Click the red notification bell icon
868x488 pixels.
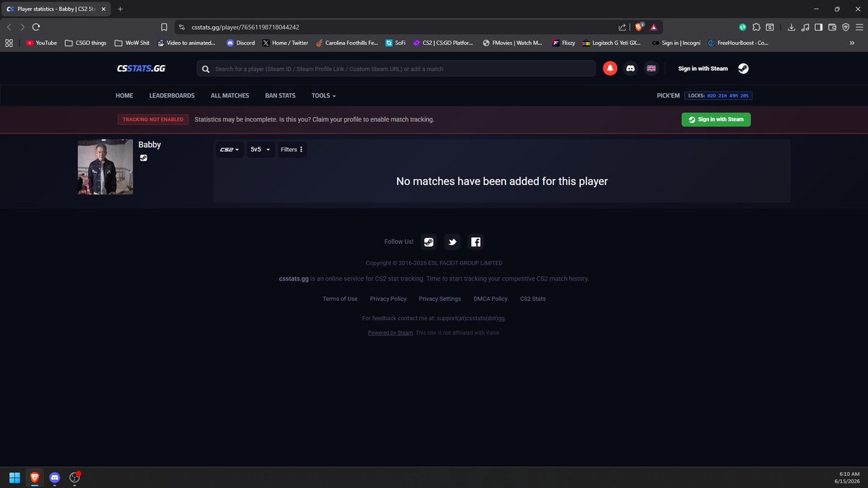610,69
